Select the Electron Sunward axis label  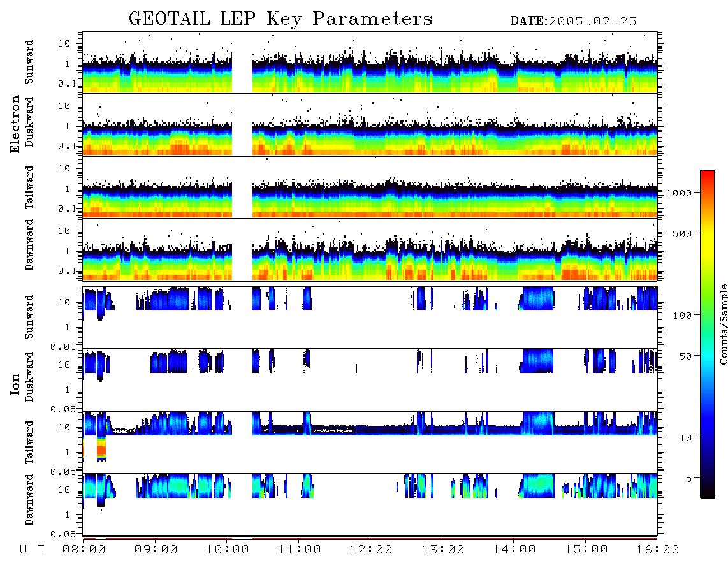tap(29, 62)
